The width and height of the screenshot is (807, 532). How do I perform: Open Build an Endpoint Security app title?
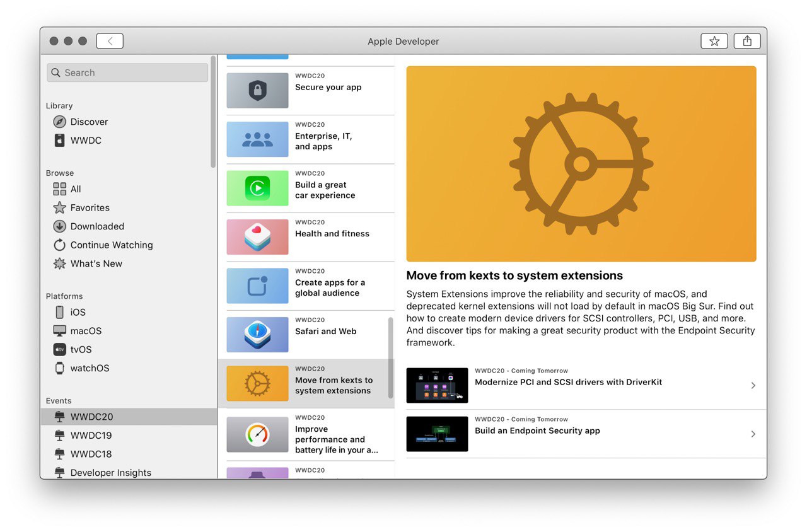click(x=537, y=431)
